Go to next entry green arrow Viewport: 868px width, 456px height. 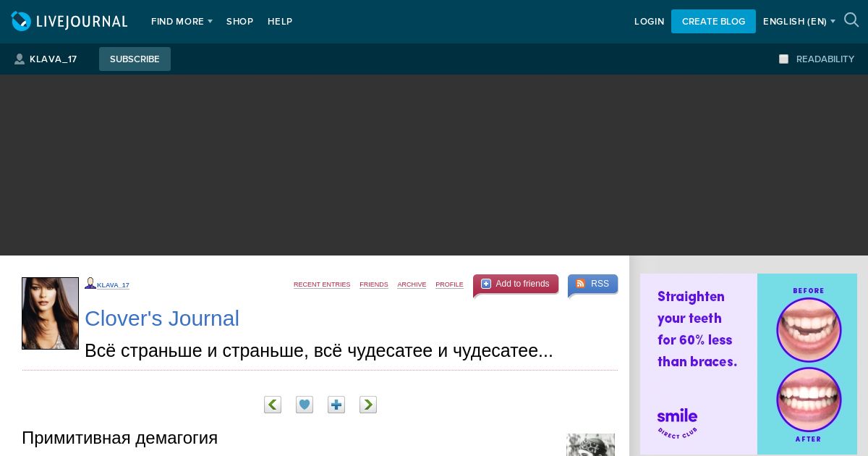click(x=368, y=405)
